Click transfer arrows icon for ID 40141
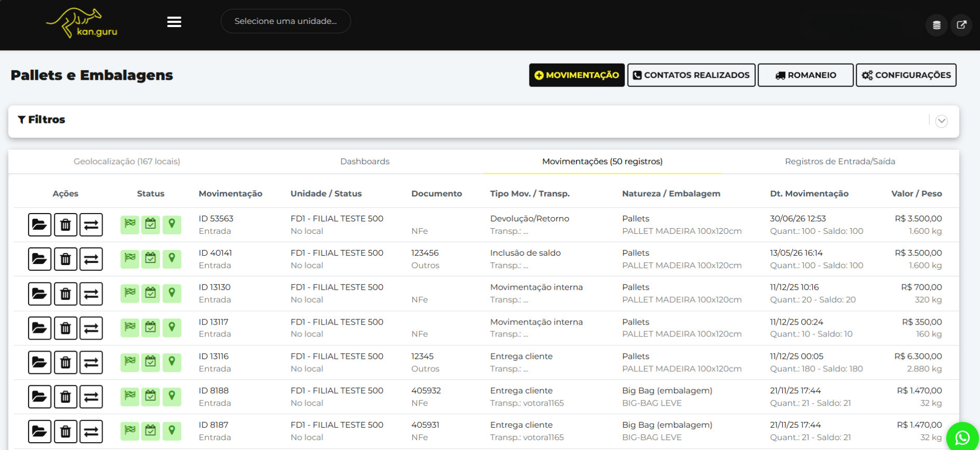 tap(91, 259)
